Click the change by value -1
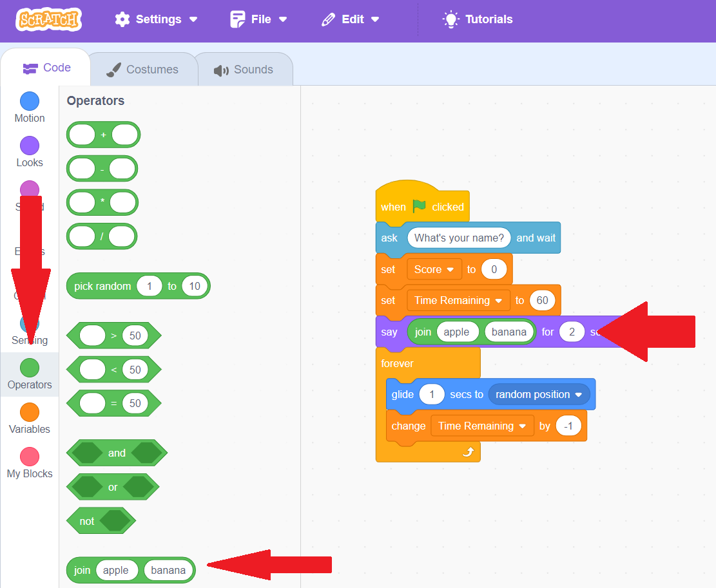 click(568, 426)
